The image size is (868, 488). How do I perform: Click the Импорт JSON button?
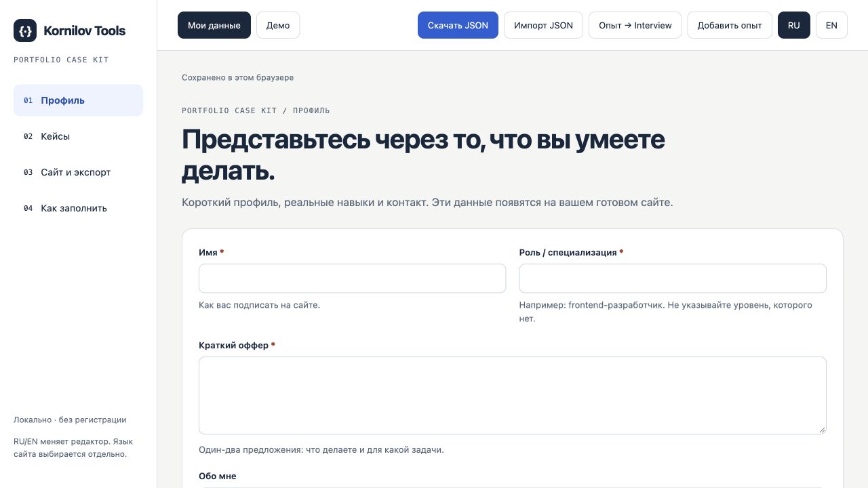(x=543, y=25)
